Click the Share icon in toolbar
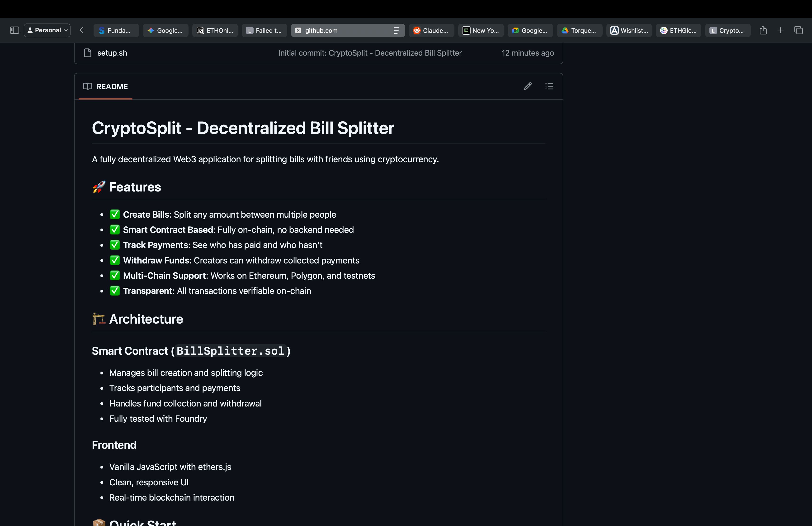Viewport: 812px width, 526px height. click(763, 30)
